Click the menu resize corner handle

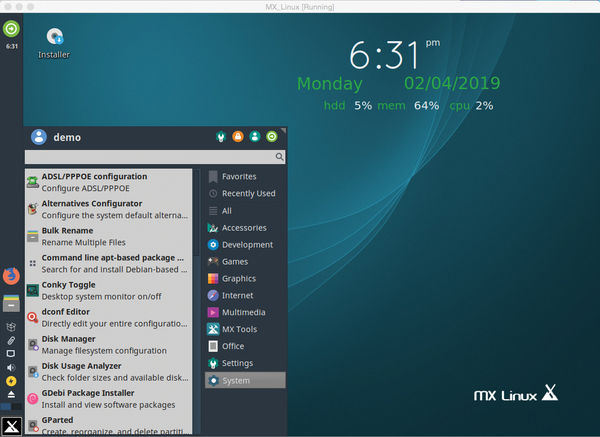coord(283,130)
